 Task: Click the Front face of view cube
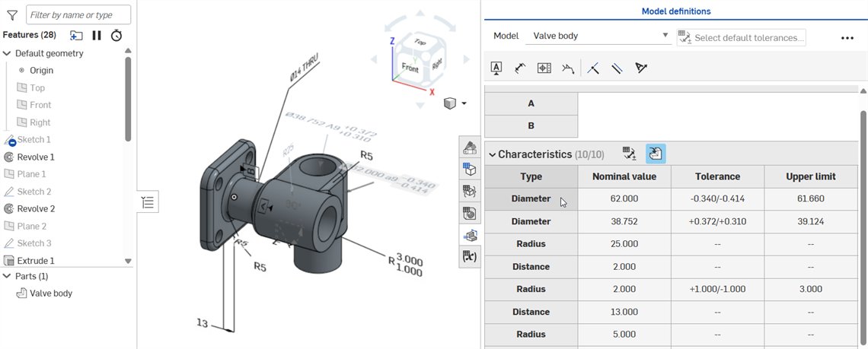tap(410, 68)
